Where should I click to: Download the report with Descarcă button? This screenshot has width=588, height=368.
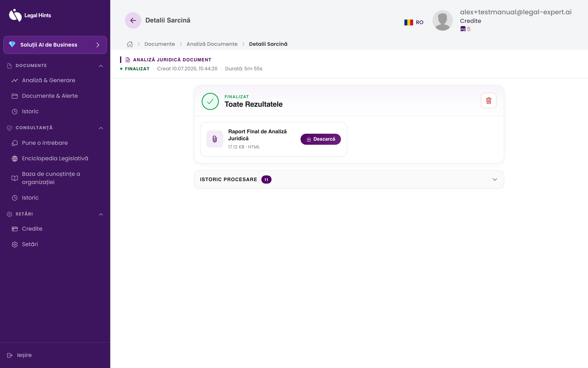321,139
